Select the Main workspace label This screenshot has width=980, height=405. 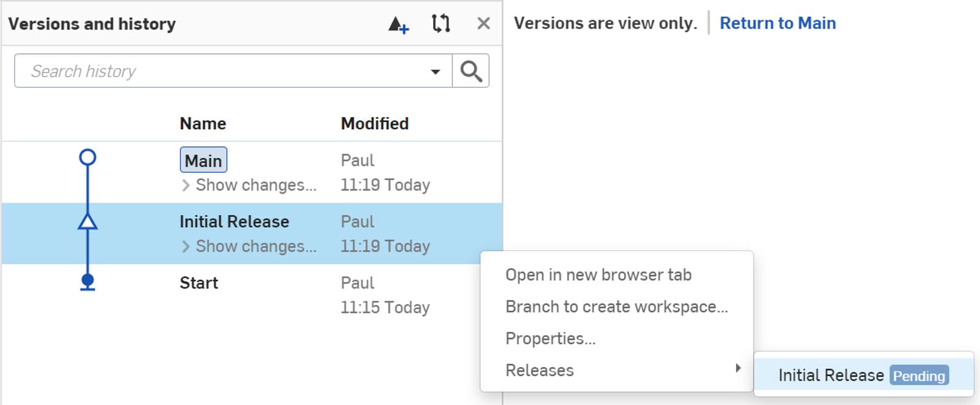point(203,161)
